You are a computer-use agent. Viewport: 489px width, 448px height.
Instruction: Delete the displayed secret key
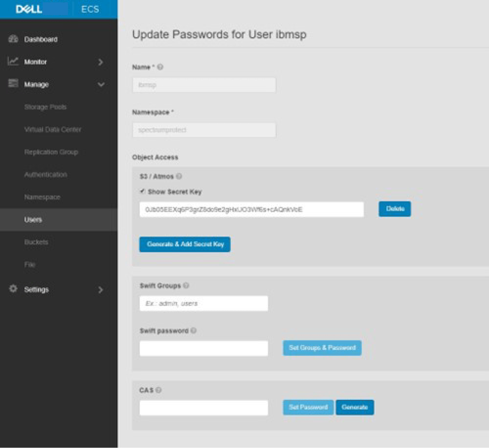(395, 209)
